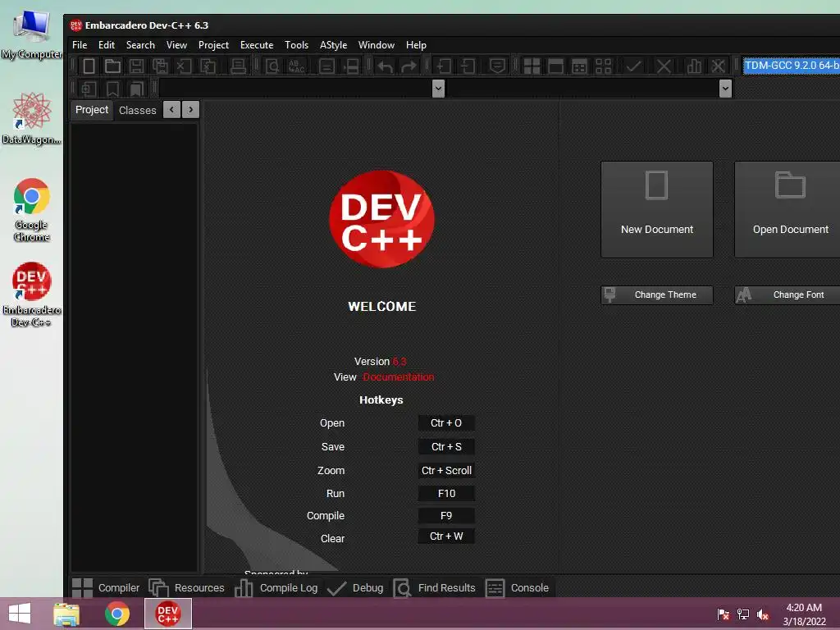840x630 pixels.
Task: Click the Indent toolbar icon
Action: [444, 66]
